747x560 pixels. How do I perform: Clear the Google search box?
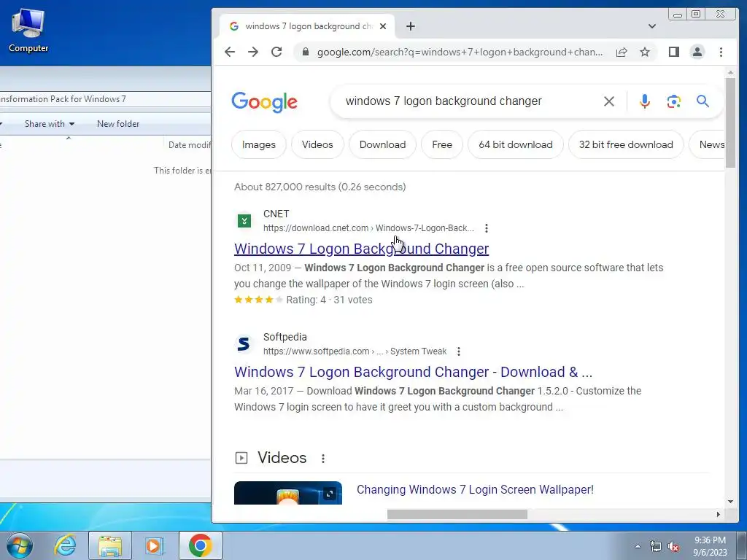click(x=609, y=101)
